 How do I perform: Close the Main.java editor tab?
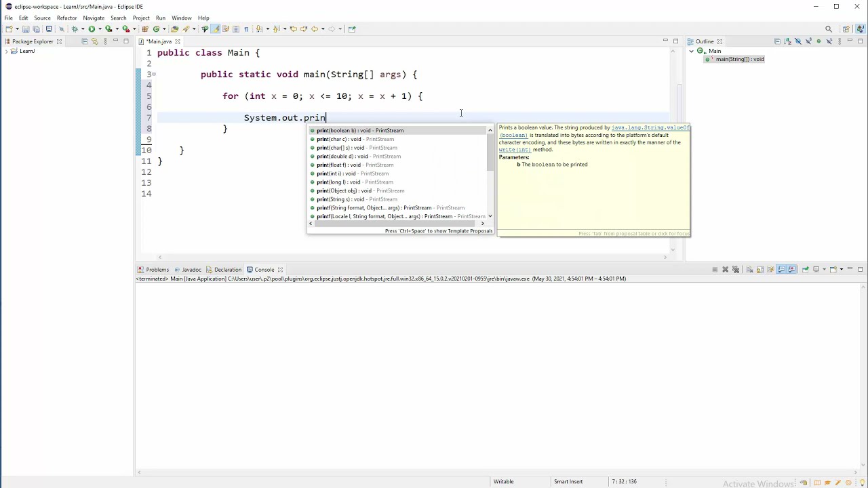(x=178, y=41)
